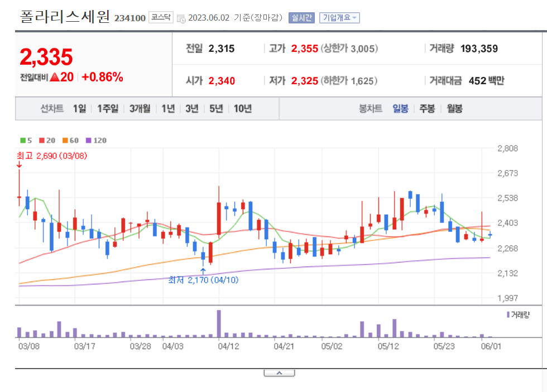547x392 pixels.
Task: Click the 1,997 price axis label
Action: (507, 298)
